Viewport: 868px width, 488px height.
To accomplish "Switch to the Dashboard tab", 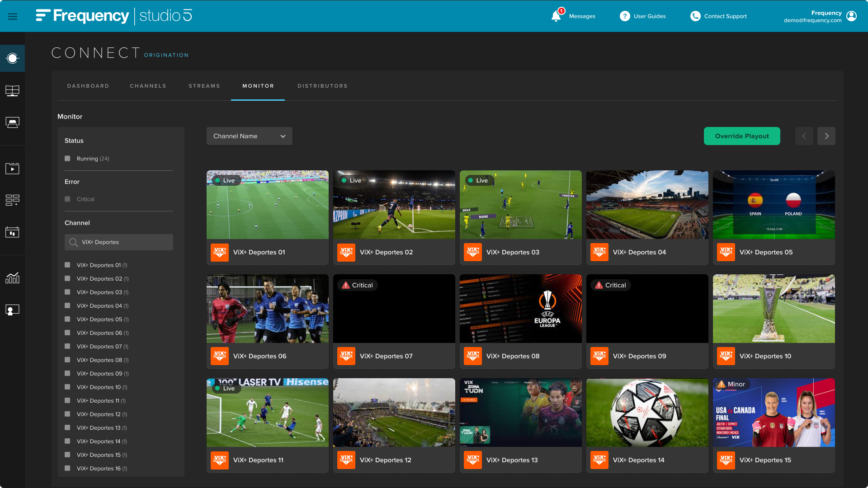I will tap(88, 86).
